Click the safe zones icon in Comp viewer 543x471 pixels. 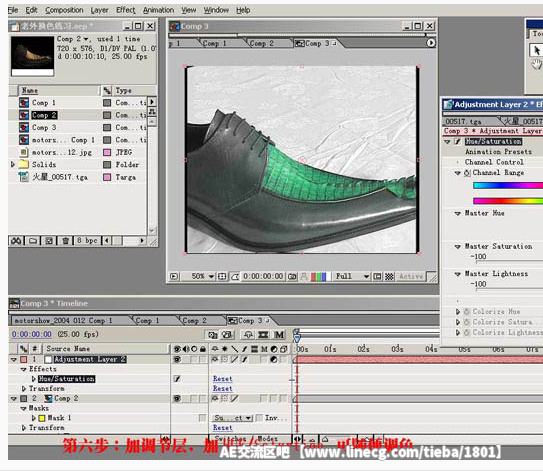pyautogui.click(x=222, y=276)
